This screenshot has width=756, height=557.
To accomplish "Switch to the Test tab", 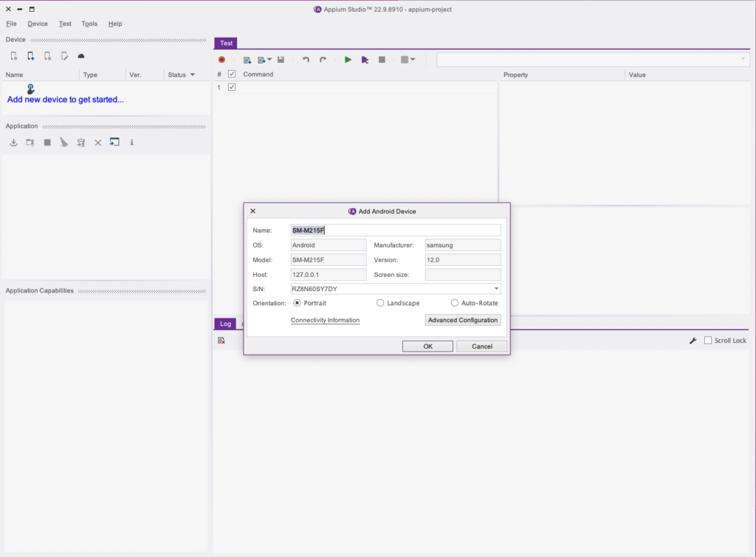I will point(226,43).
